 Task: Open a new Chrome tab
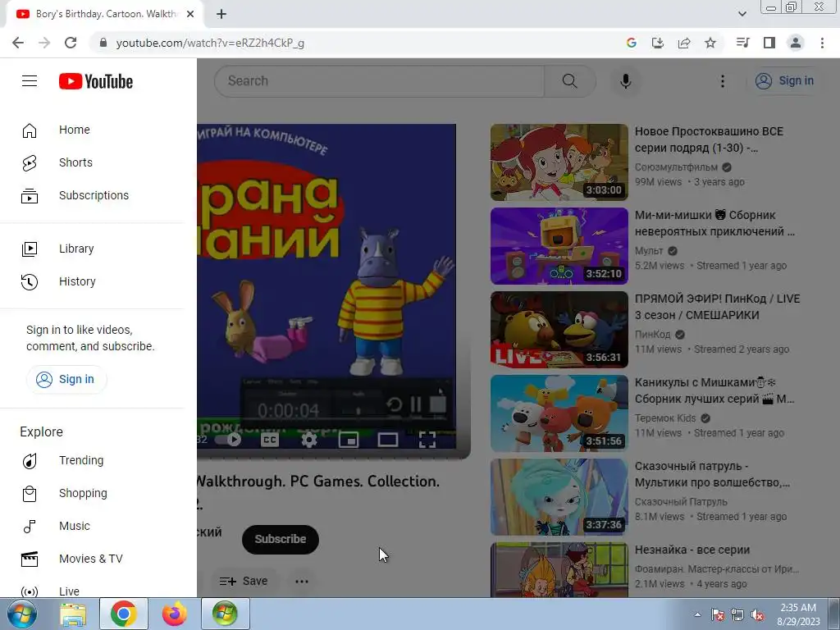point(221,14)
